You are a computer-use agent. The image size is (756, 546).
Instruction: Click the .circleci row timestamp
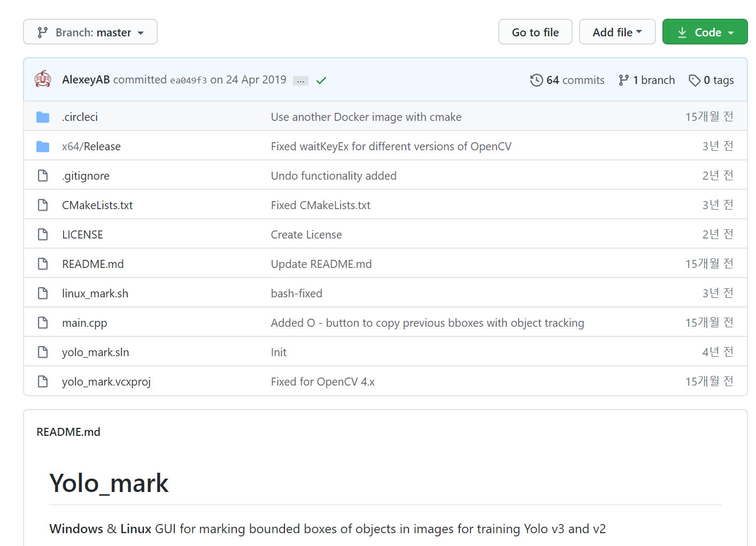point(709,117)
